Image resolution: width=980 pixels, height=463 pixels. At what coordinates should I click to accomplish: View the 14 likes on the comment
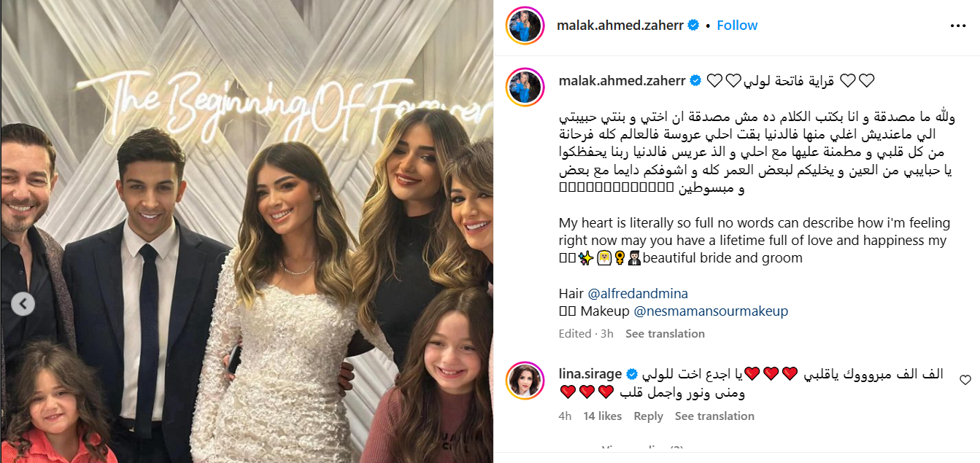pyautogui.click(x=603, y=416)
